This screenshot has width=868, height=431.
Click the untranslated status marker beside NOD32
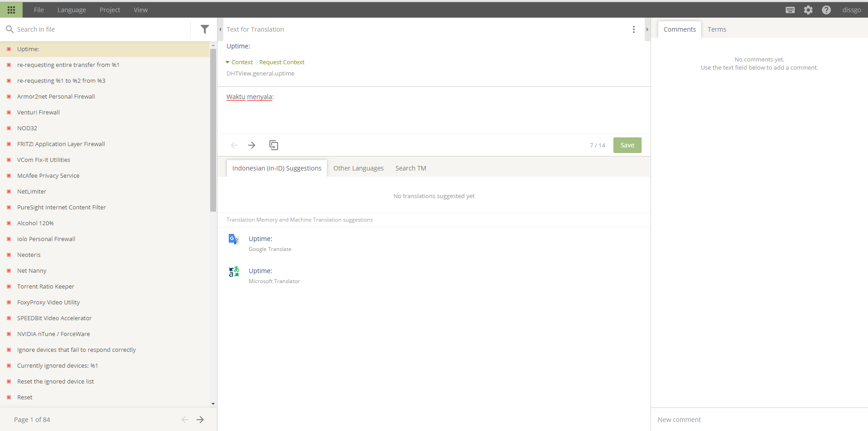coord(9,128)
